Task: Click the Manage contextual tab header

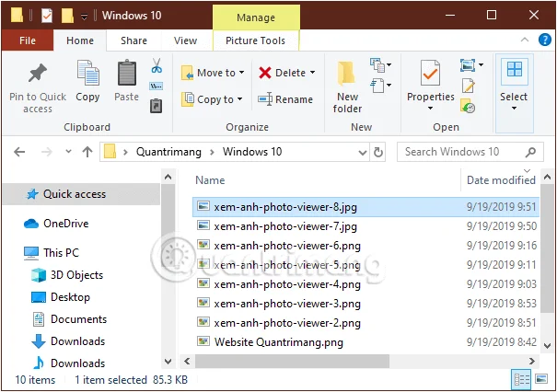Action: pyautogui.click(x=256, y=17)
